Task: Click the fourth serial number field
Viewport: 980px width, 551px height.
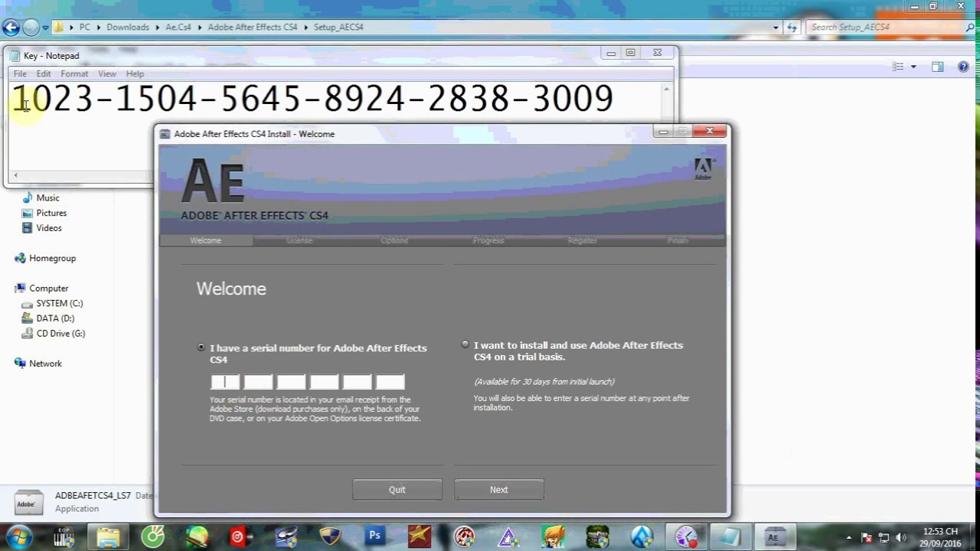Action: click(324, 382)
